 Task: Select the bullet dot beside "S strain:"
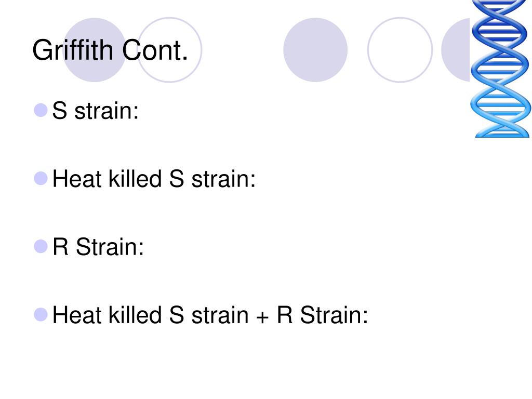coord(41,110)
